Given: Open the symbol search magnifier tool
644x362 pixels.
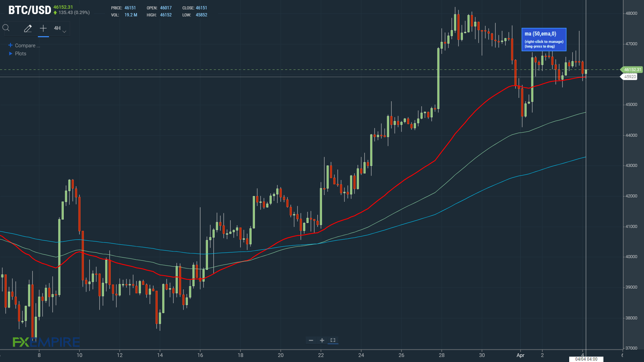Looking at the screenshot, I should point(6,28).
